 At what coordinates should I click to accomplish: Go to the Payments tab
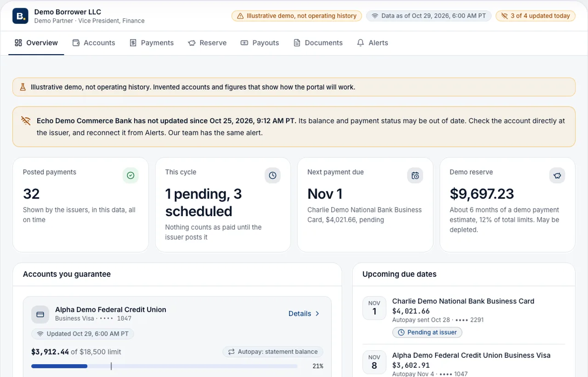tap(152, 43)
